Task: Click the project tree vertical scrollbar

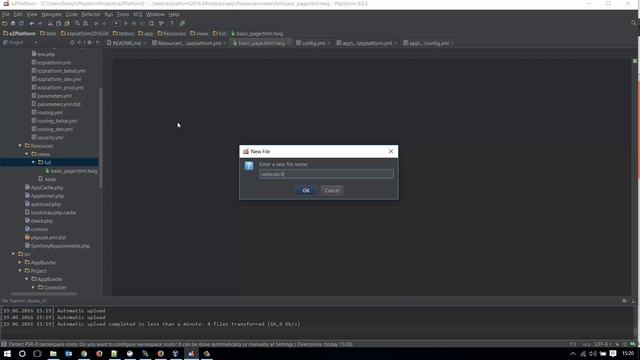Action: [x=100, y=138]
